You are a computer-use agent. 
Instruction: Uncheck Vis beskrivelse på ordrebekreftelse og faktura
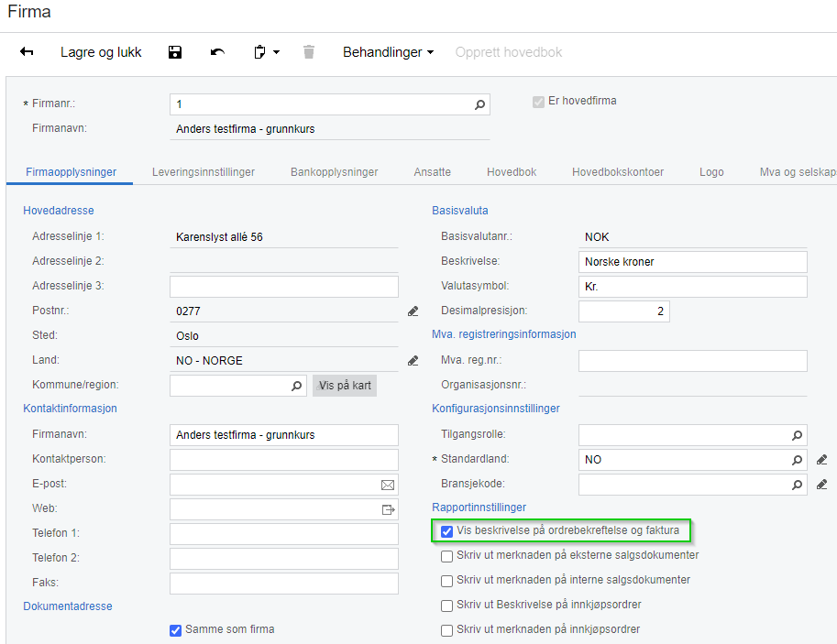[x=446, y=530]
